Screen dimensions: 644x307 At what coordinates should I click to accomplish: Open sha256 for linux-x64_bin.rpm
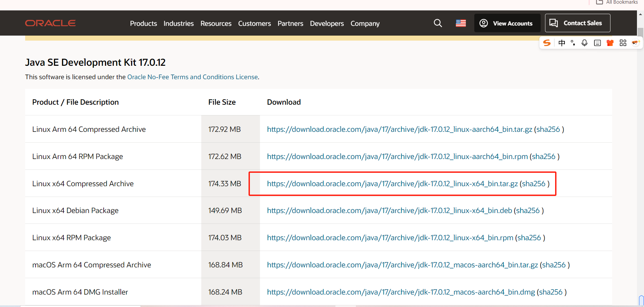click(x=529, y=238)
